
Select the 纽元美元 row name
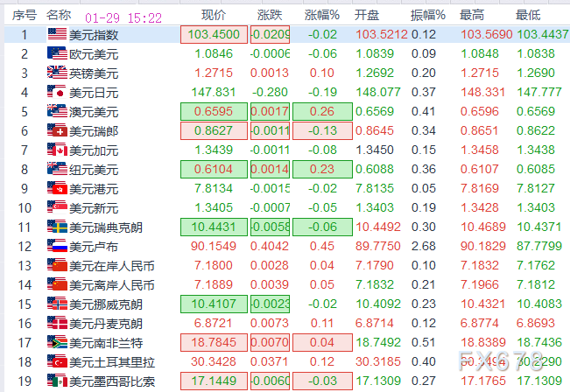pos(94,170)
